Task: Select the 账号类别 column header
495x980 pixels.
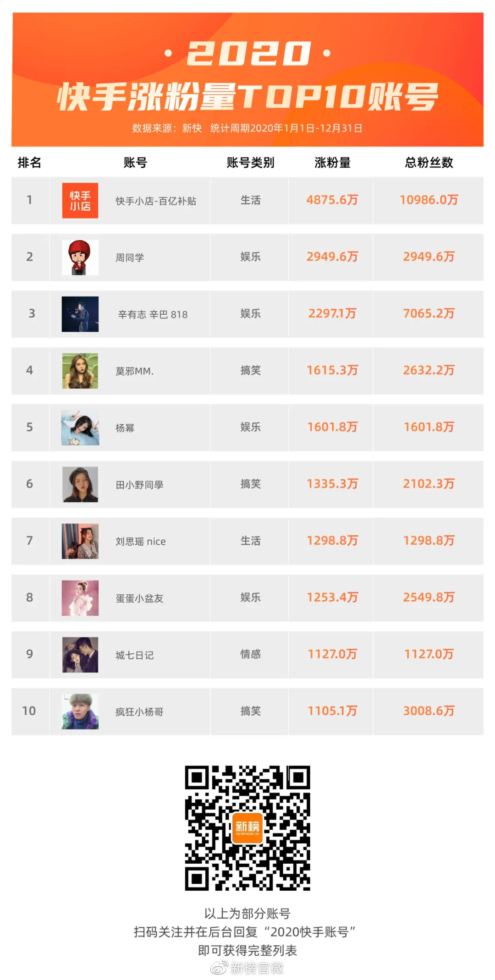Action: (x=250, y=163)
